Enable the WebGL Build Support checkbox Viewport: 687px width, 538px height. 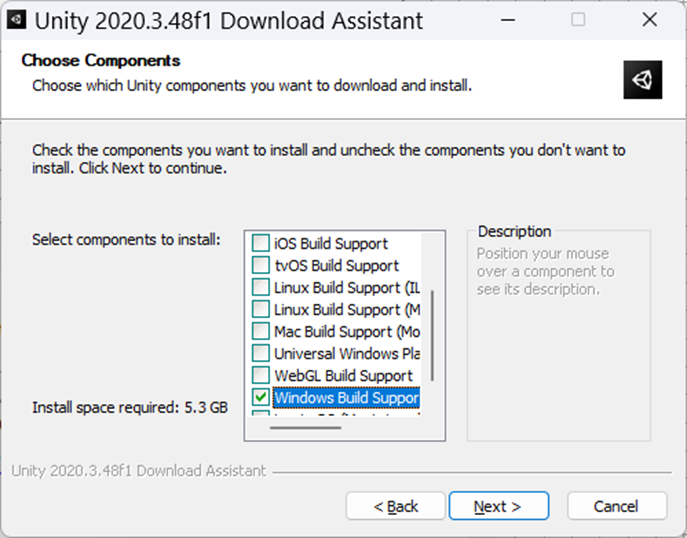[x=260, y=375]
